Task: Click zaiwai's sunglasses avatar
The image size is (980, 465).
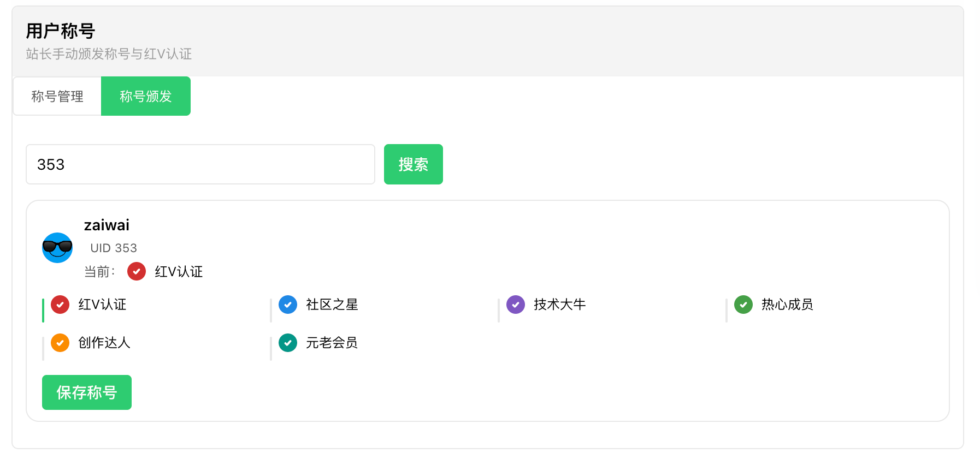Action: [x=57, y=248]
